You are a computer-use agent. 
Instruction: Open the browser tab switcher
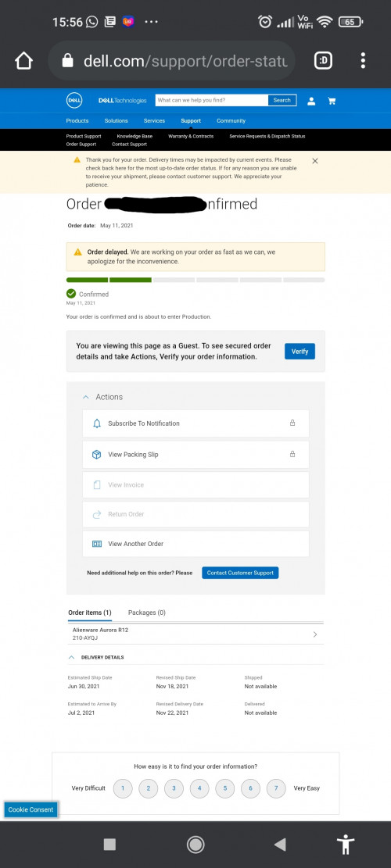pos(324,60)
